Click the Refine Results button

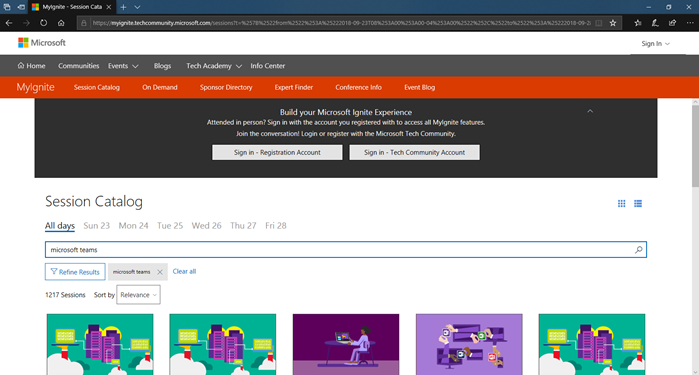click(x=75, y=272)
